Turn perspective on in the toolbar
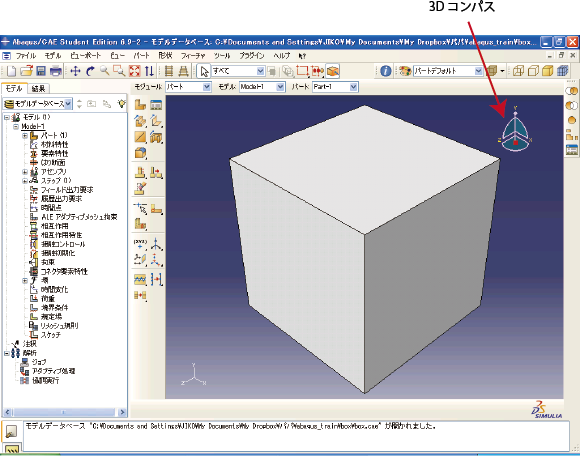 tap(183, 71)
